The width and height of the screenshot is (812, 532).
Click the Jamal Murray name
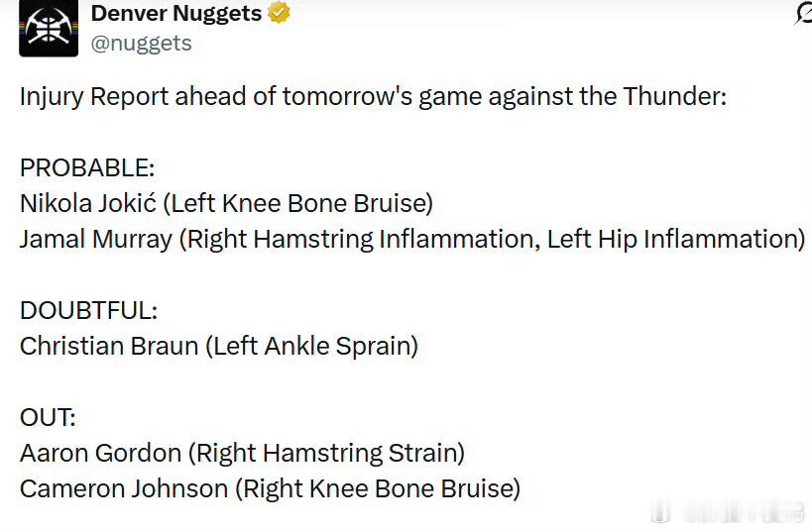[95, 240]
